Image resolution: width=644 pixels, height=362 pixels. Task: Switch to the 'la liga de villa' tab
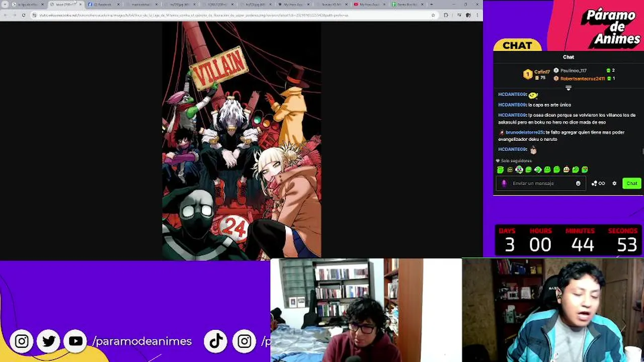click(27, 5)
